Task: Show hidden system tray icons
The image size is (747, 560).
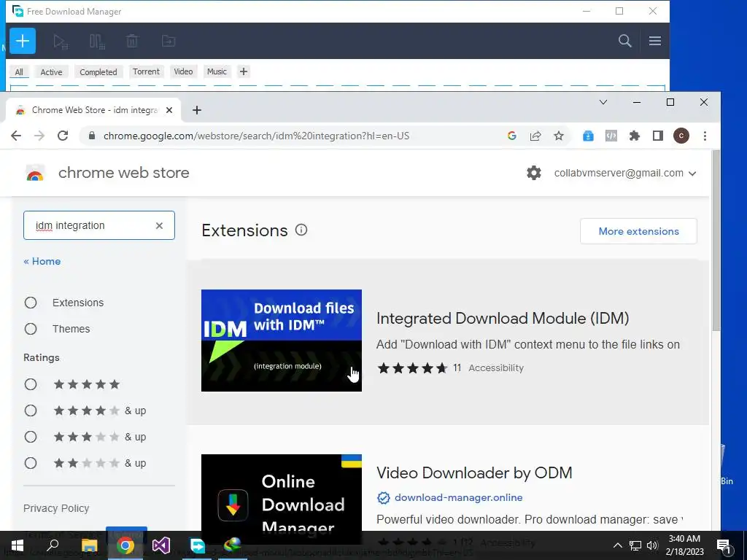Action: click(x=617, y=545)
